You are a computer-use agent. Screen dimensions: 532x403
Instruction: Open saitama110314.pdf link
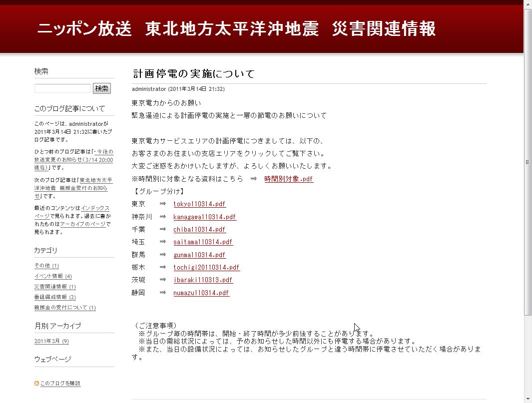[203, 242]
